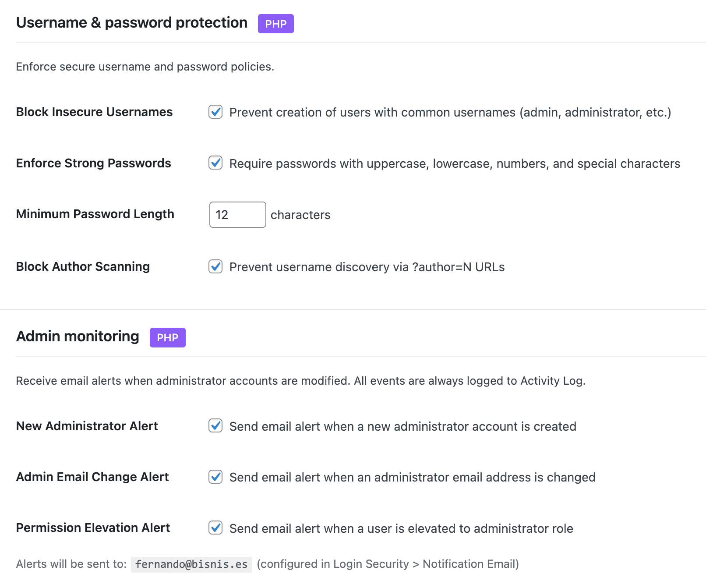Toggle the Admin Email Change Alert checkbox
The width and height of the screenshot is (706, 588).
[x=215, y=477]
